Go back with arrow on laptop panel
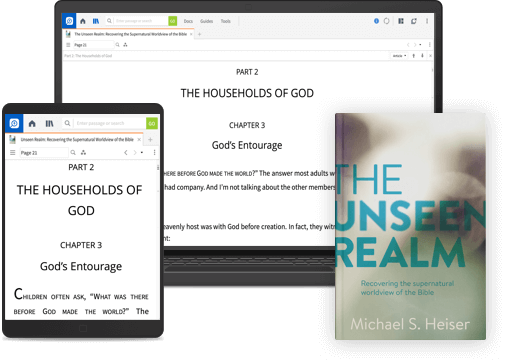The width and height of the screenshot is (506, 362). (x=408, y=45)
